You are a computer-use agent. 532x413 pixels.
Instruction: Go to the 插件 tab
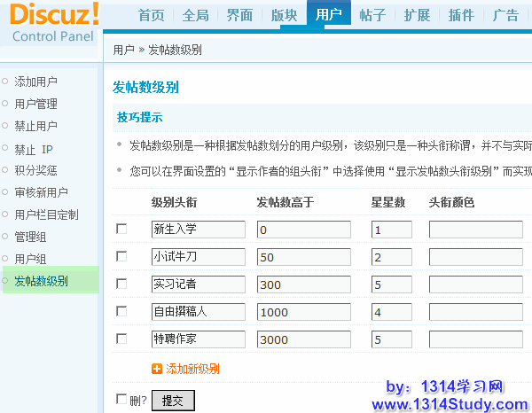(x=461, y=15)
